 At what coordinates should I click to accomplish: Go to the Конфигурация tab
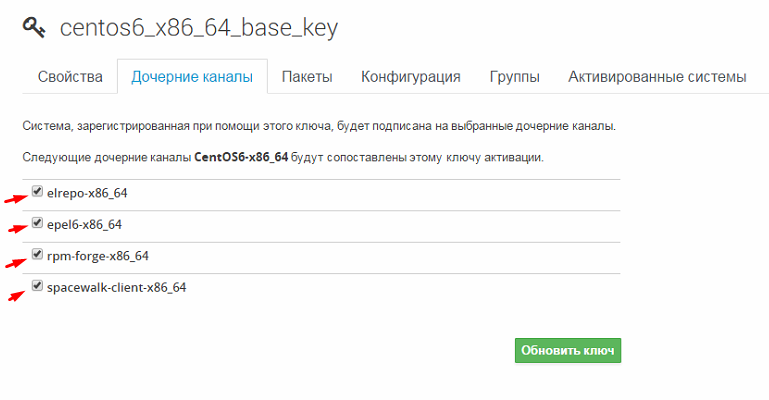(x=411, y=77)
